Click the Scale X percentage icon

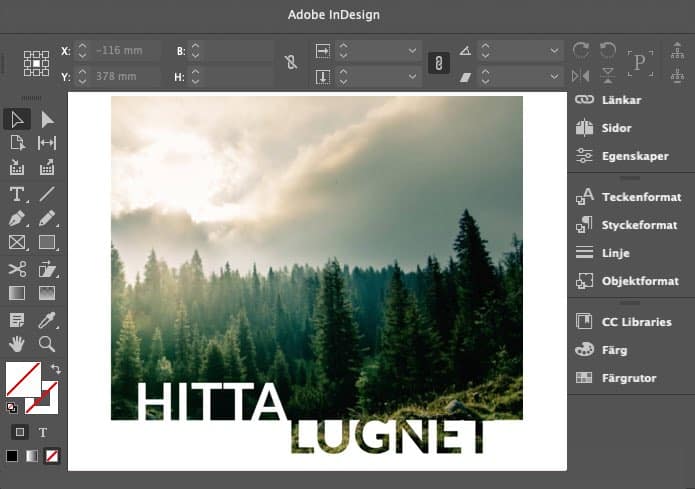323,51
